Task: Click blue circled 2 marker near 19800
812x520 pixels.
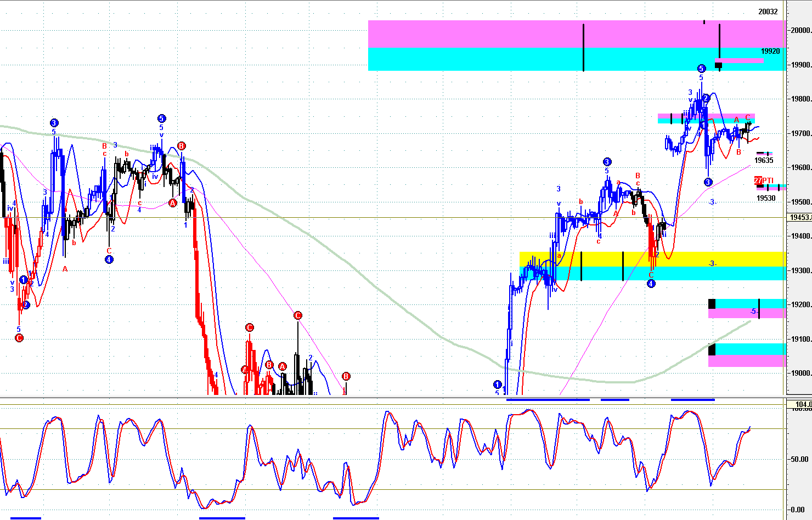Action: [x=706, y=99]
